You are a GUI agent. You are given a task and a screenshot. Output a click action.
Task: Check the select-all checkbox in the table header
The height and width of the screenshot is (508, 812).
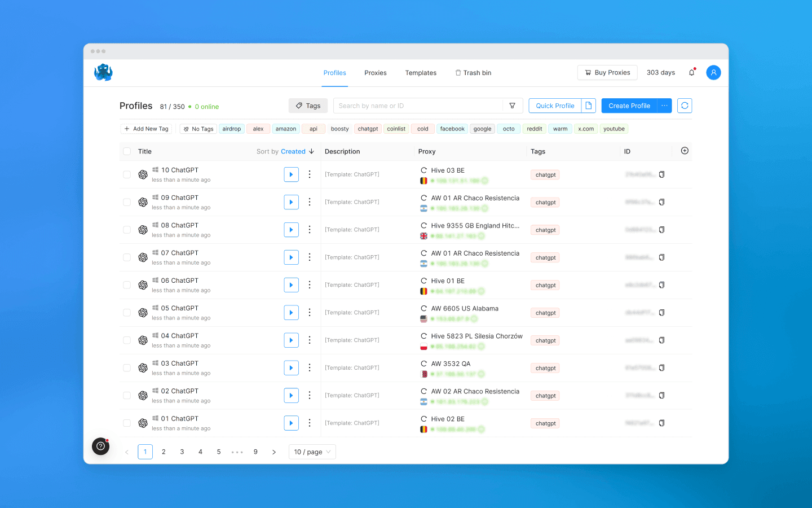coord(126,151)
